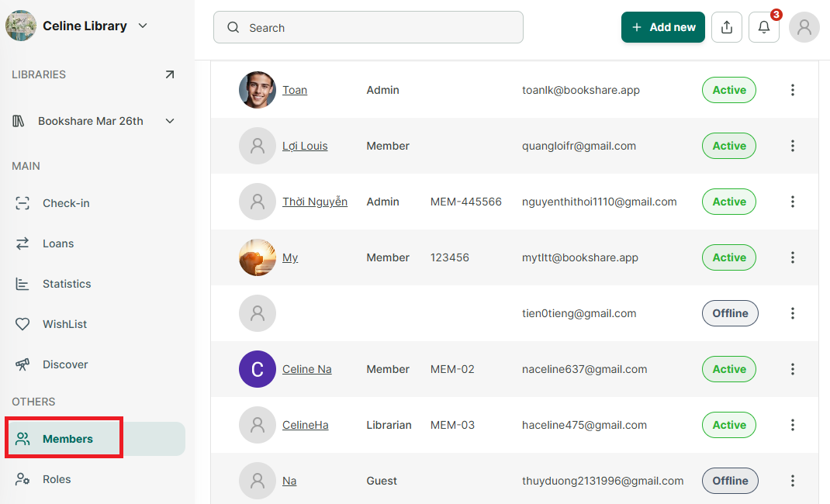Click the Add new button

pyautogui.click(x=662, y=27)
